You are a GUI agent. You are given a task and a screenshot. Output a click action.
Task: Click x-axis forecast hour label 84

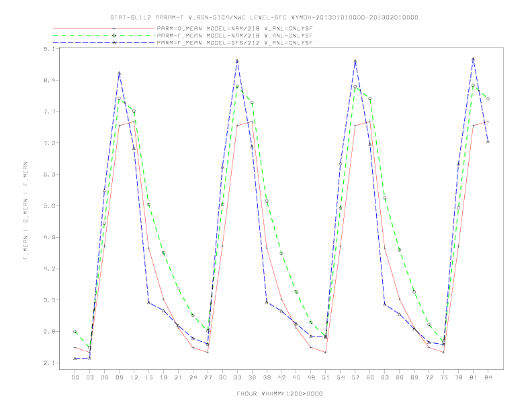(x=488, y=377)
